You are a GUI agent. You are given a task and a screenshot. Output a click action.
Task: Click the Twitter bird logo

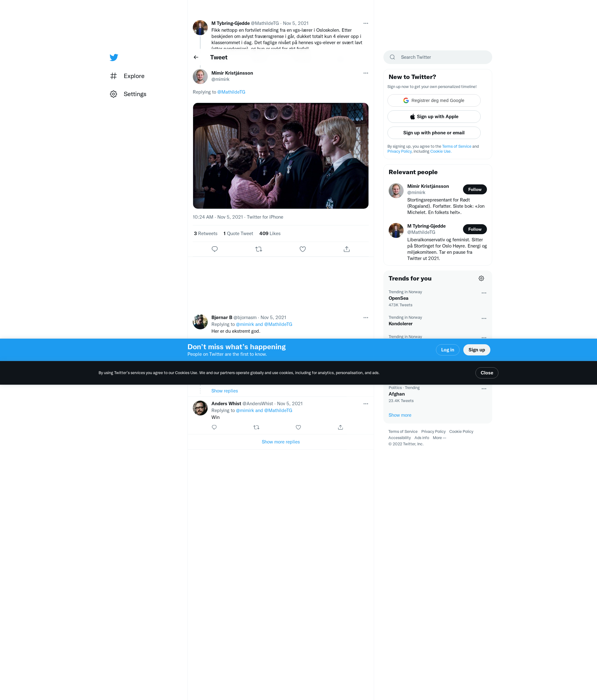[x=114, y=58]
